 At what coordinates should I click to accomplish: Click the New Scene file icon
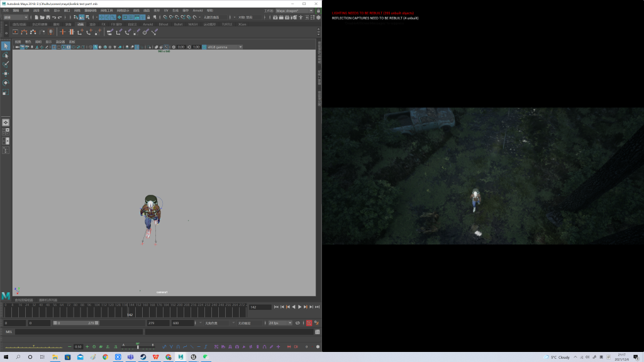click(36, 17)
